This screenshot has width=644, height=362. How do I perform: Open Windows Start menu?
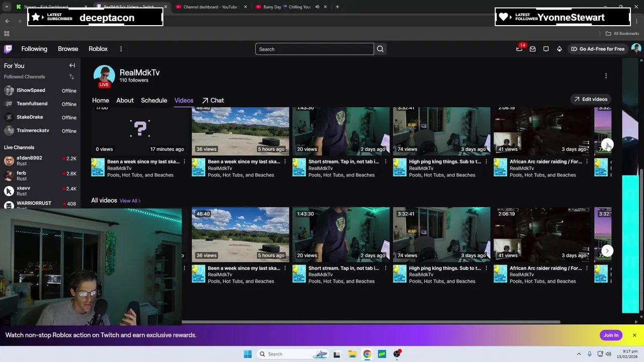(x=248, y=354)
